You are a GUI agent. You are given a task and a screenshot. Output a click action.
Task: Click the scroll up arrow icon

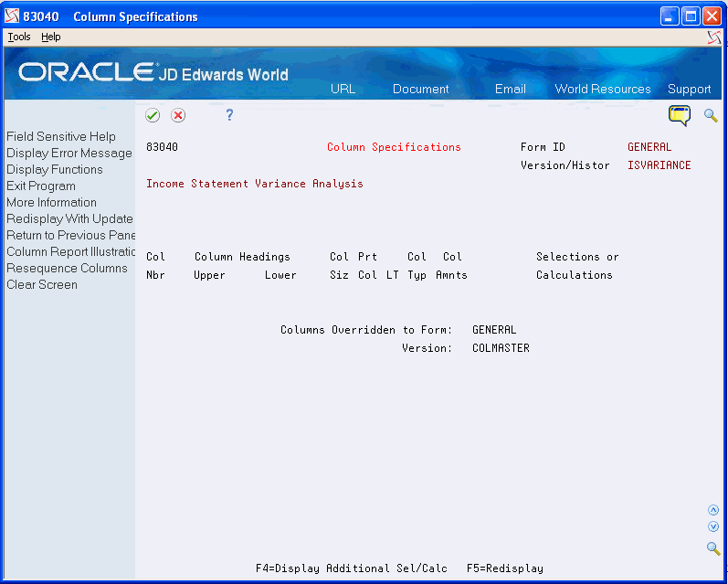[713, 510]
